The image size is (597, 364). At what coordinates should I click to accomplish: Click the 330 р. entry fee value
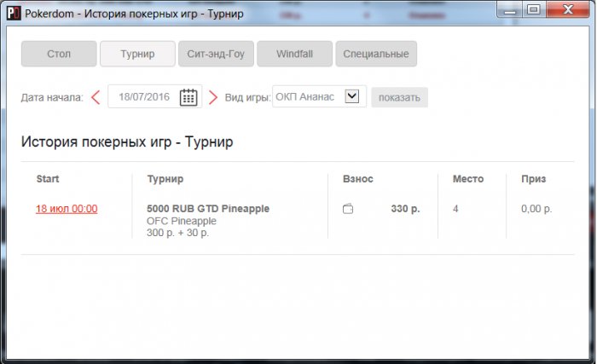(405, 209)
